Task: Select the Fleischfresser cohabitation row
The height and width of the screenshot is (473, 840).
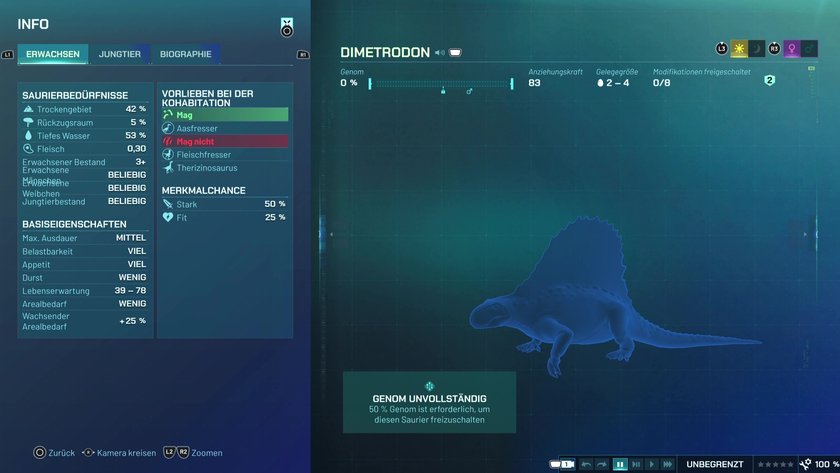Action: coord(225,154)
